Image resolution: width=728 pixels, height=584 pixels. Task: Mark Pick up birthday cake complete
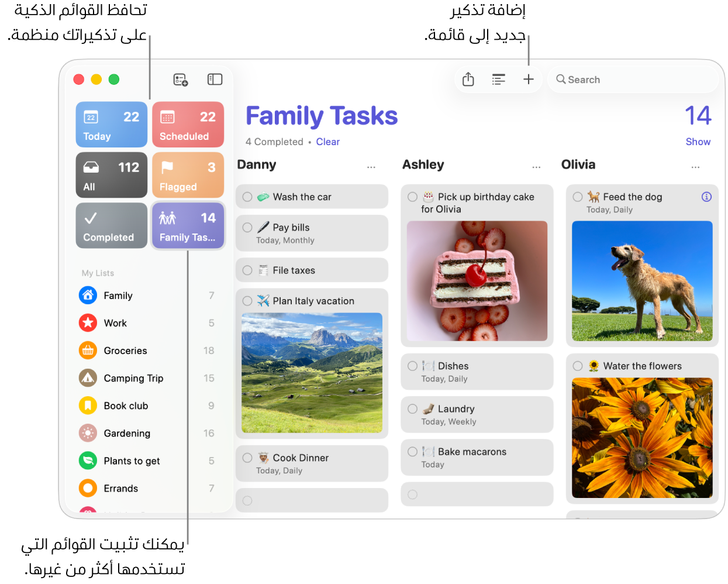(x=412, y=197)
